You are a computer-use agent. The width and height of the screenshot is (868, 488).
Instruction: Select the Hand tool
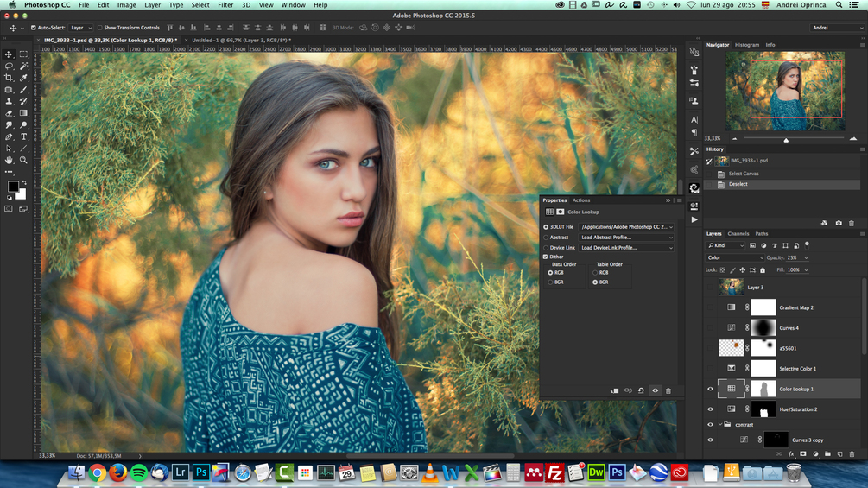(x=9, y=160)
